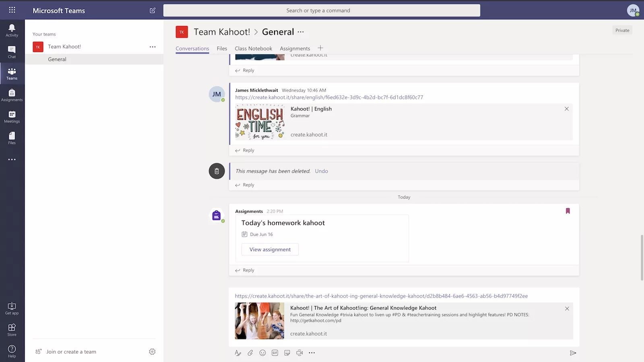Remove the Kahoot English link preview
Screen dimensions: 644x362
click(x=567, y=109)
